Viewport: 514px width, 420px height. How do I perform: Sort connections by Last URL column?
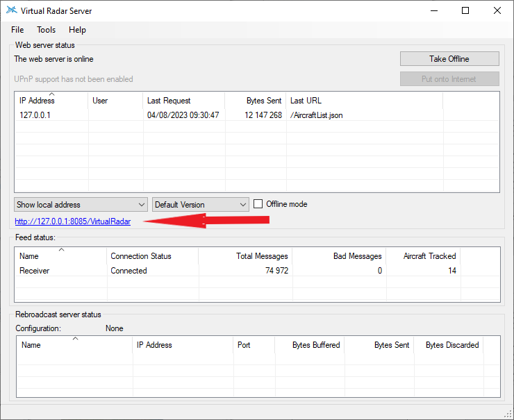tap(364, 100)
